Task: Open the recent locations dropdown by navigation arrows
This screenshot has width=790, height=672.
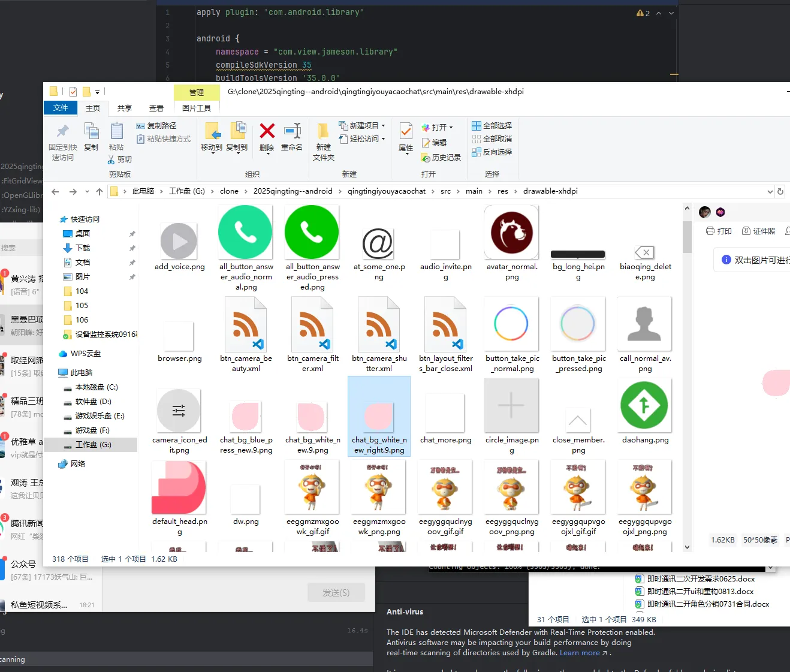Action: pyautogui.click(x=87, y=192)
